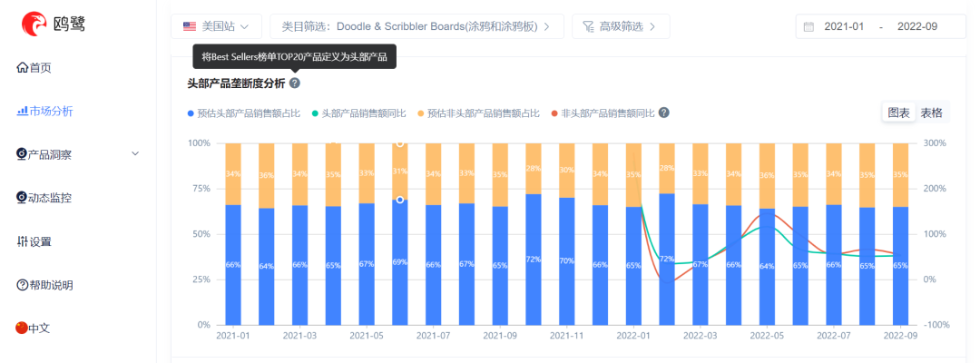Click the icon beside 动态监控
The height and width of the screenshot is (363, 980).
21,198
